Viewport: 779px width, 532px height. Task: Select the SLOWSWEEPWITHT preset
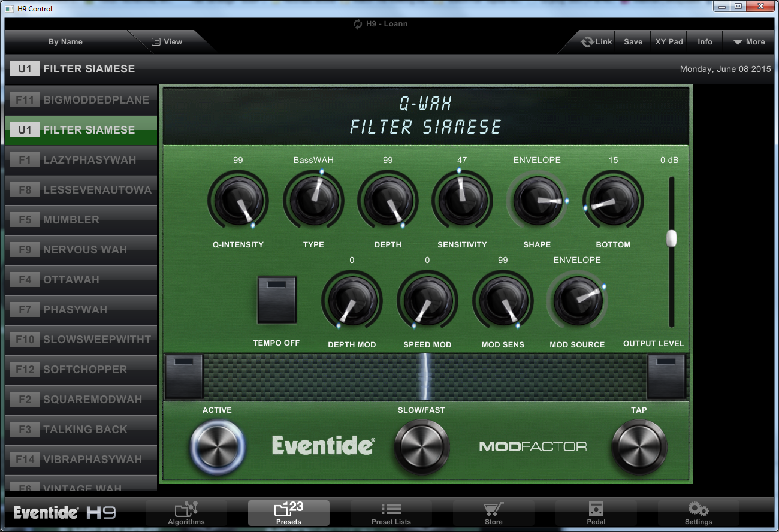click(x=81, y=340)
